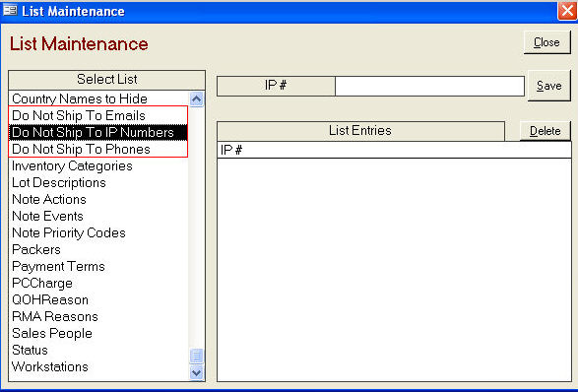This screenshot has height=392, width=578.
Task: Delete the selected list entry
Action: [x=546, y=131]
